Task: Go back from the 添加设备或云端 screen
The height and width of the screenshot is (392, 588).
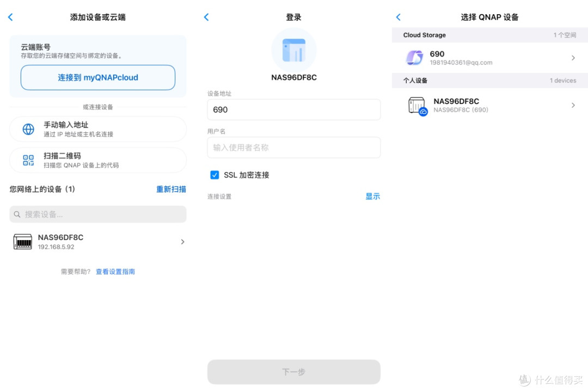Action: [10, 17]
